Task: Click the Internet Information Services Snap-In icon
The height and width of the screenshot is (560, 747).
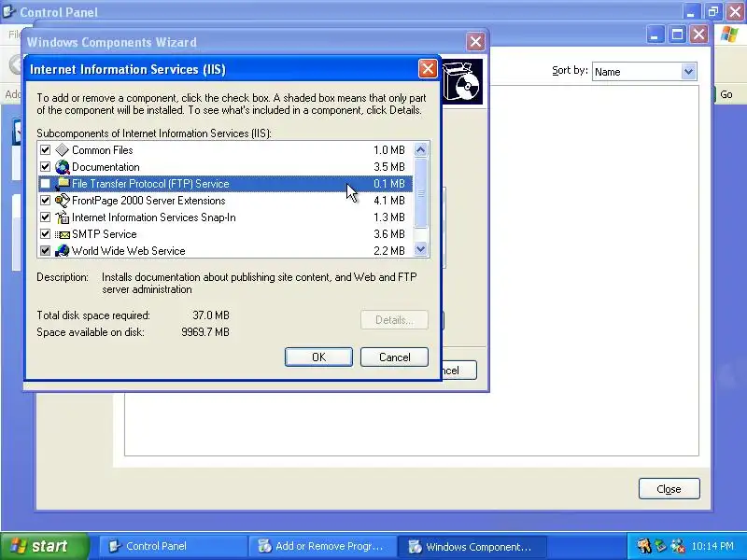Action: (62, 217)
